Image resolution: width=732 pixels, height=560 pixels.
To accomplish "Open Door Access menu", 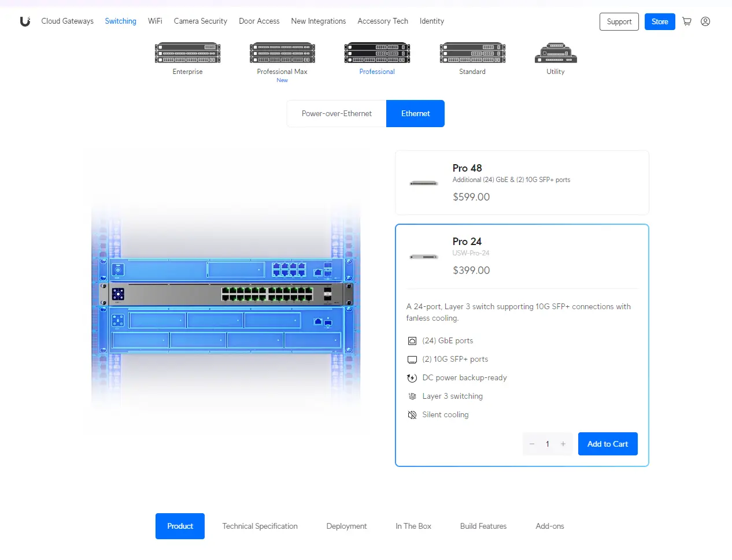I will coord(259,21).
